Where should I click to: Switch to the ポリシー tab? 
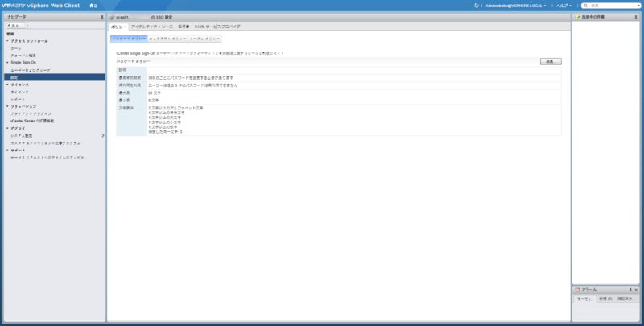(118, 27)
